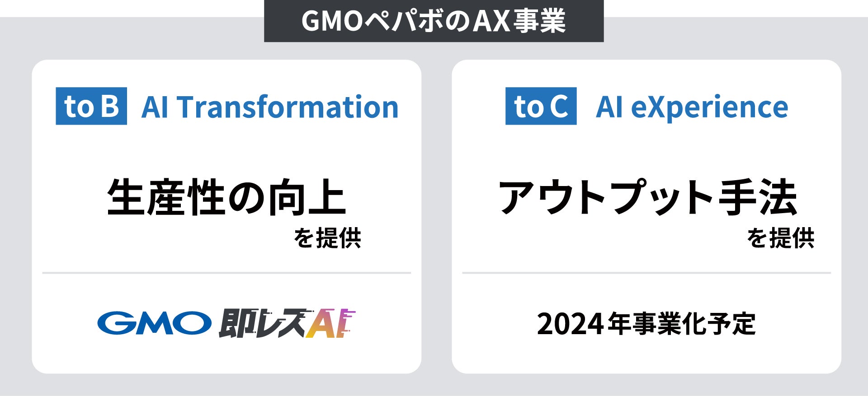The height and width of the screenshot is (396, 868).
Task: Select the blue 'to C' badge
Action: [541, 107]
